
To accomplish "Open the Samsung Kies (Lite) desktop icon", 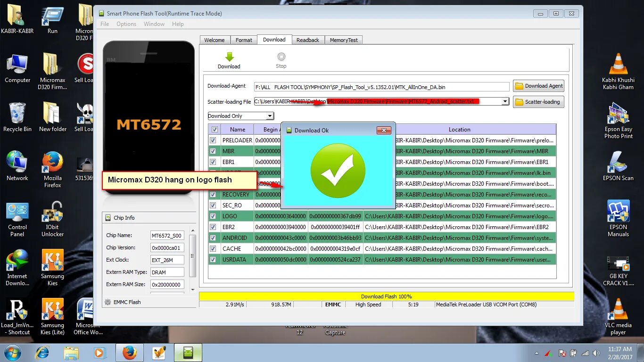I will 52,317.
